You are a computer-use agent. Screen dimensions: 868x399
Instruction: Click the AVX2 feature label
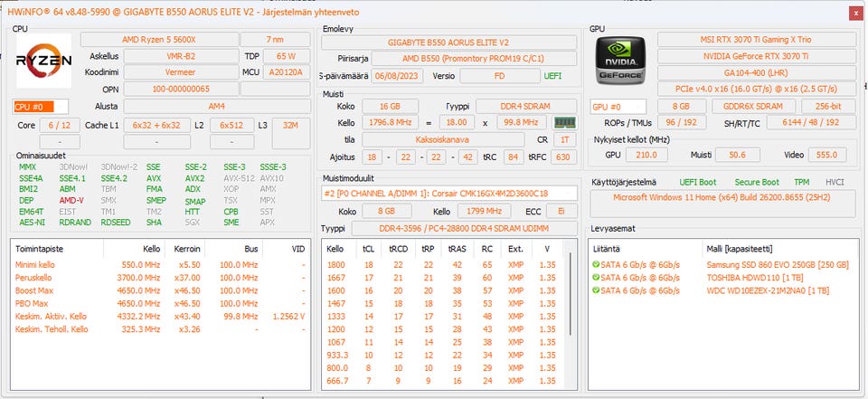(195, 178)
